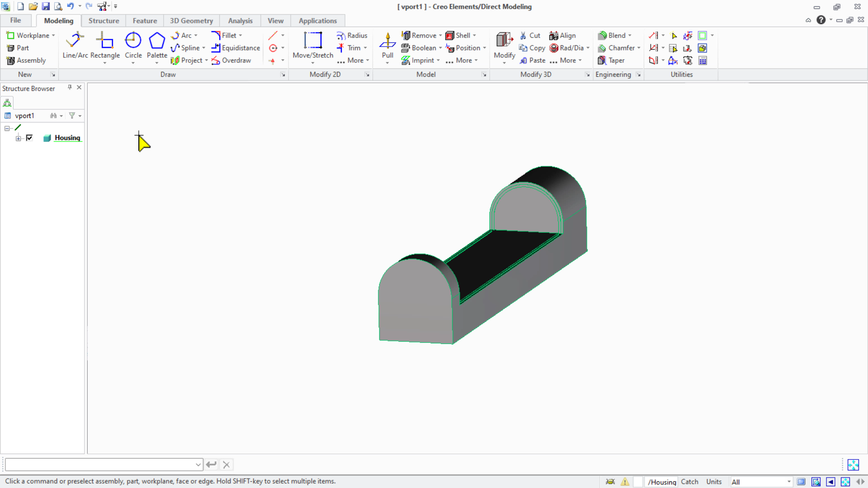Open the All selection filter dropdown
Image resolution: width=868 pixels, height=488 pixels.
tap(789, 482)
